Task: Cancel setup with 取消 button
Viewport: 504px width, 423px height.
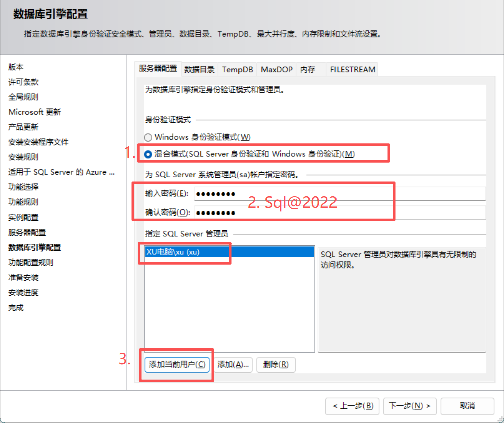Action: [467, 406]
